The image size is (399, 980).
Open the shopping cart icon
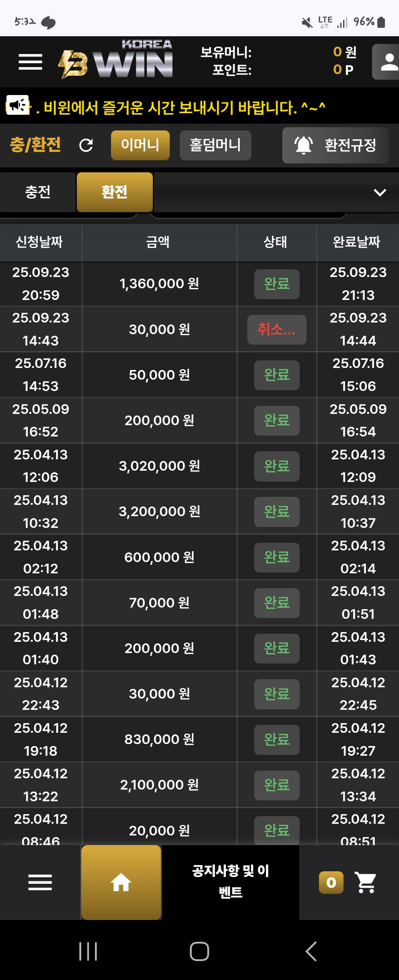pyautogui.click(x=366, y=883)
